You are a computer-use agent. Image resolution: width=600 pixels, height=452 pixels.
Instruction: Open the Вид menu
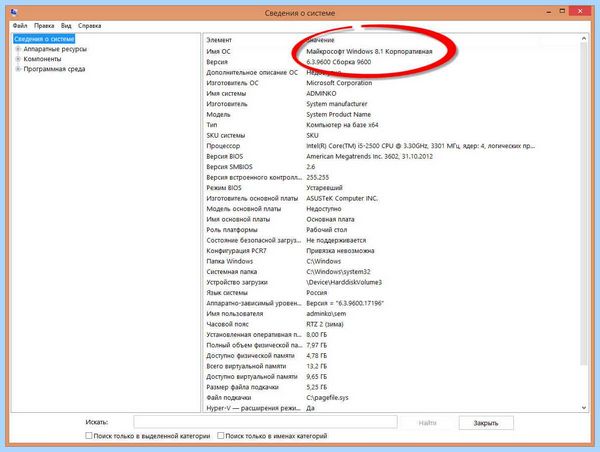point(66,26)
